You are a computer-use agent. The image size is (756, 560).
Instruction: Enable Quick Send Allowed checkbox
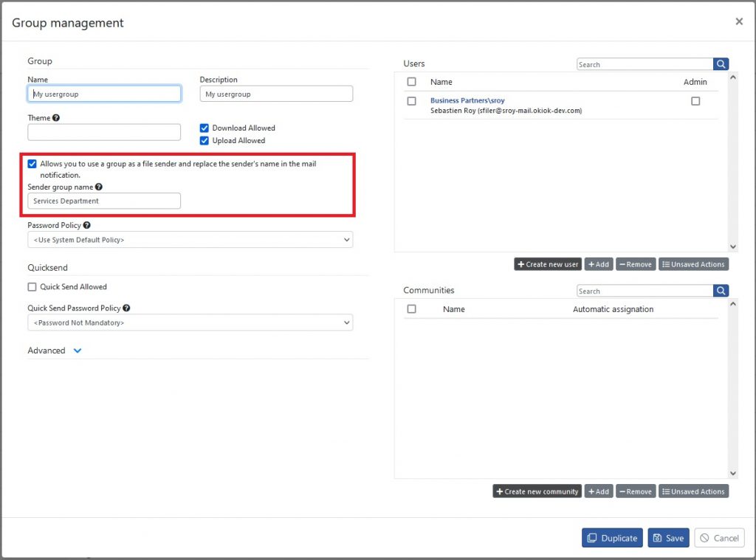32,287
